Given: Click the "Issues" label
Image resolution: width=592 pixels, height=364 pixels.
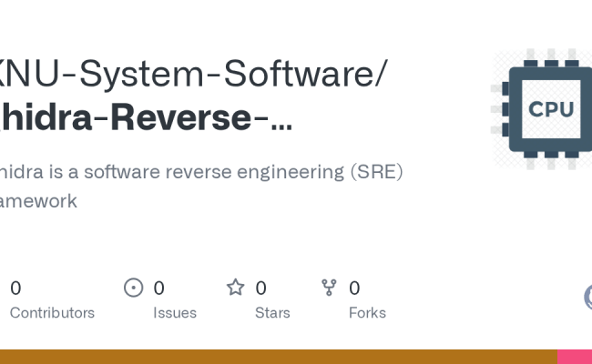Looking at the screenshot, I should click(175, 313).
